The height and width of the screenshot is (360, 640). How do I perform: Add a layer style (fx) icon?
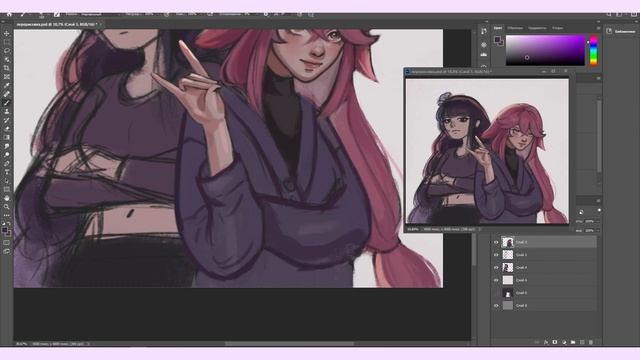pyautogui.click(x=546, y=342)
